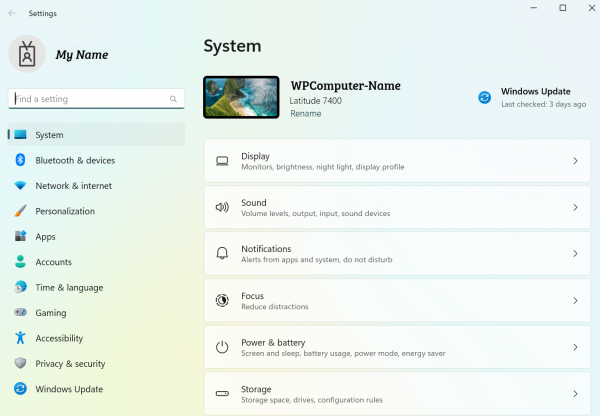Select the Network & internet wifi icon
600x416 pixels.
[x=20, y=186]
